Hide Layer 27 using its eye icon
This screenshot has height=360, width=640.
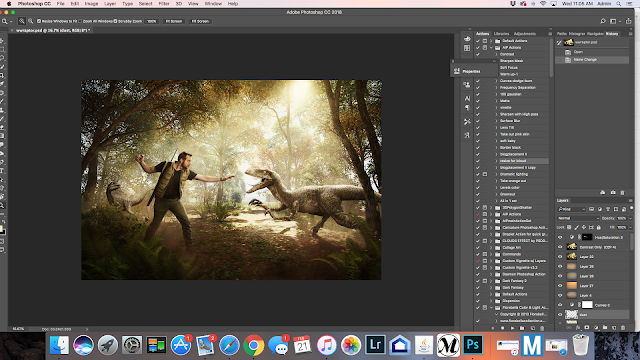(560, 286)
